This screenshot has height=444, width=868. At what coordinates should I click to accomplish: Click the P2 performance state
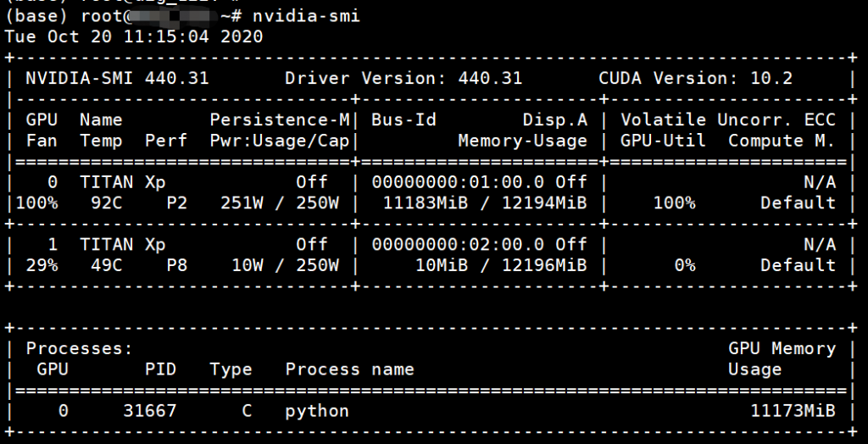(x=154, y=203)
